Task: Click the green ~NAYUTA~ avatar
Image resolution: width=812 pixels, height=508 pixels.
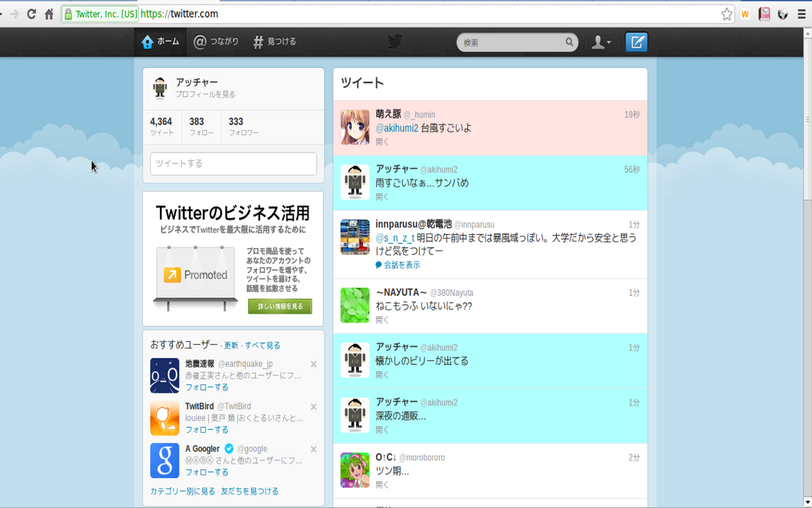Action: tap(355, 305)
